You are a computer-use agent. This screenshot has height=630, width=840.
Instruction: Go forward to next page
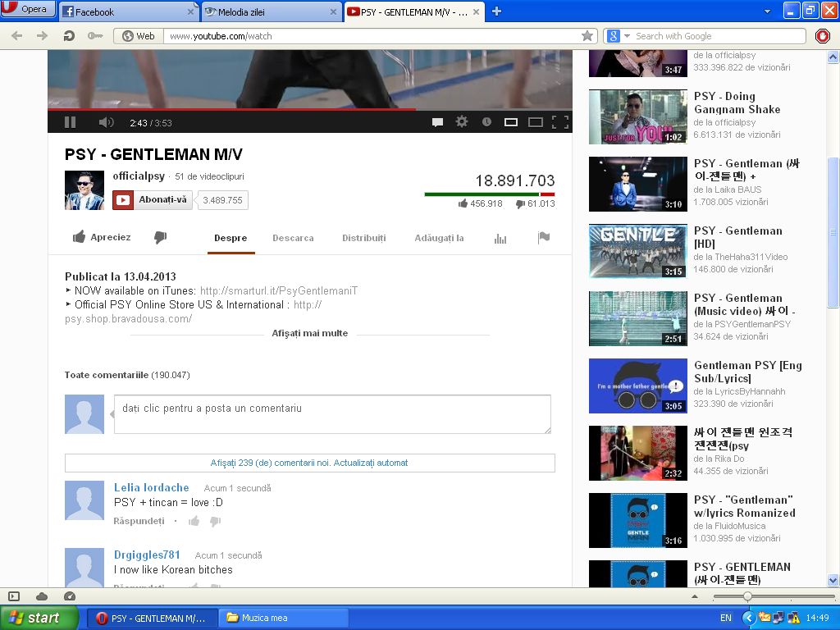point(42,36)
